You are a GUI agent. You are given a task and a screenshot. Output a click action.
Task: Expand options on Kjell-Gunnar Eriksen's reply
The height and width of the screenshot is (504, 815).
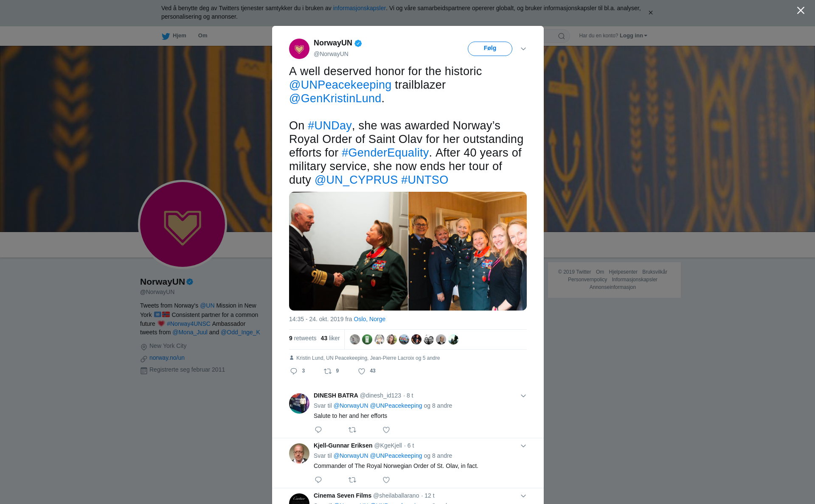pyautogui.click(x=523, y=446)
